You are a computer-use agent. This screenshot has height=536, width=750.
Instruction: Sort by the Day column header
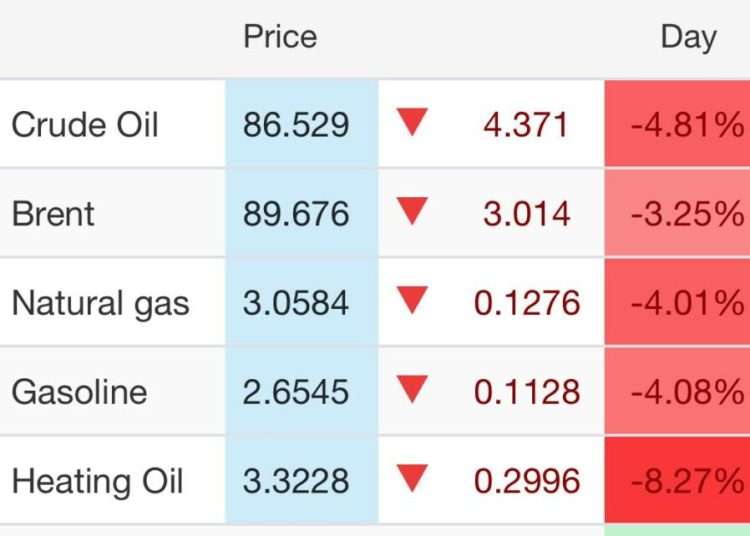(x=688, y=37)
